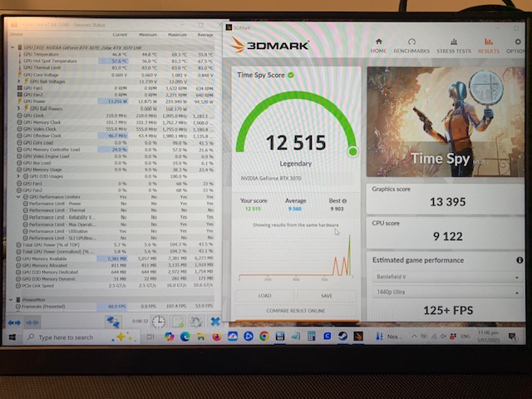532x399 pixels.
Task: Click the Current column header in HWiNFO
Action: pos(120,35)
